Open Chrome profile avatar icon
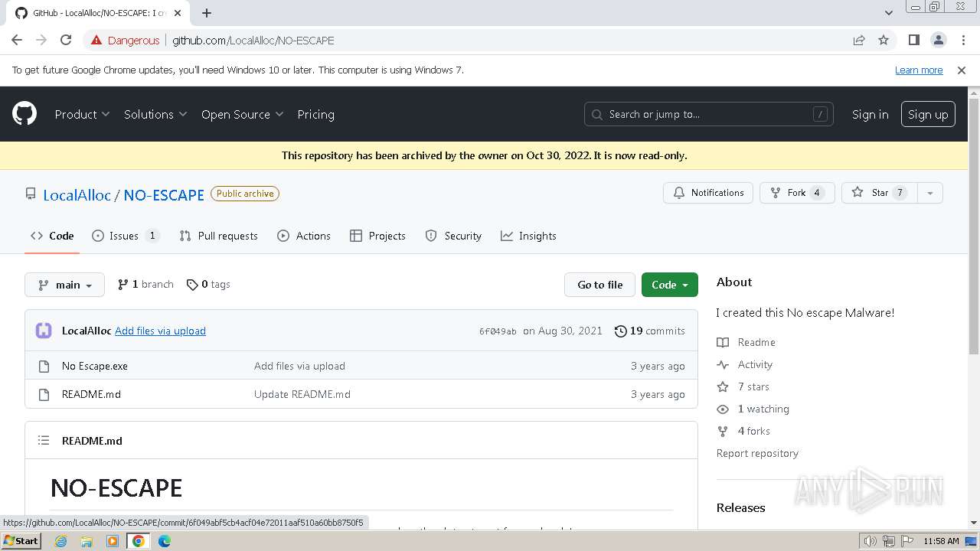The image size is (980, 551). coord(938,40)
